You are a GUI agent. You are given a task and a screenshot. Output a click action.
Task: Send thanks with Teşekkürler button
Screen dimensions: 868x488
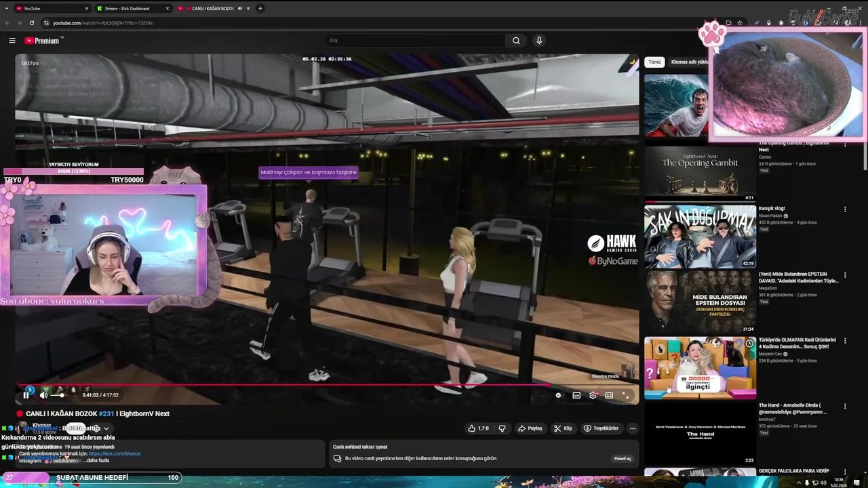(601, 428)
